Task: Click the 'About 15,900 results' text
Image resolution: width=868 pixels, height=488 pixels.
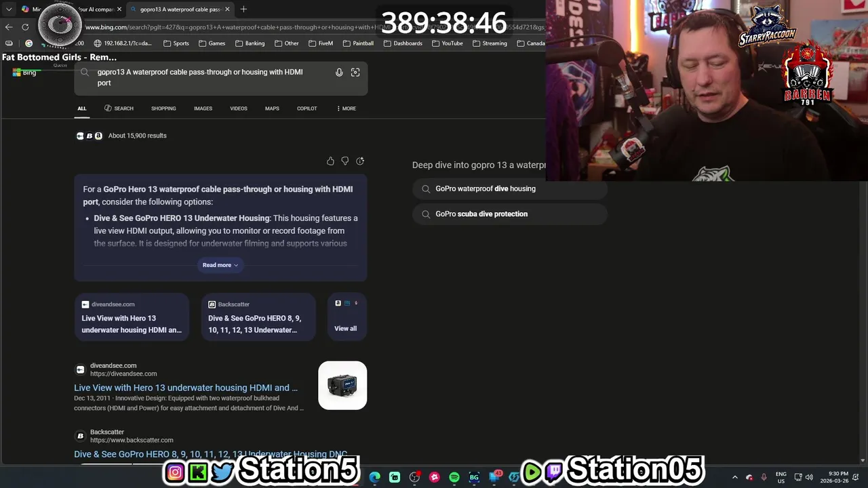Action: pyautogui.click(x=138, y=136)
